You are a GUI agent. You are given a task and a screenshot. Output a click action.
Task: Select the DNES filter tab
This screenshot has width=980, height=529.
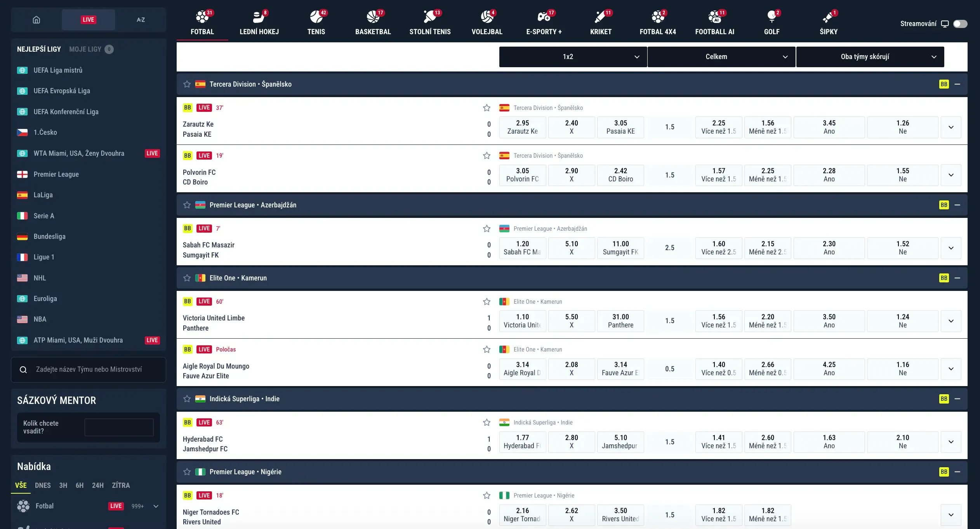pyautogui.click(x=43, y=485)
